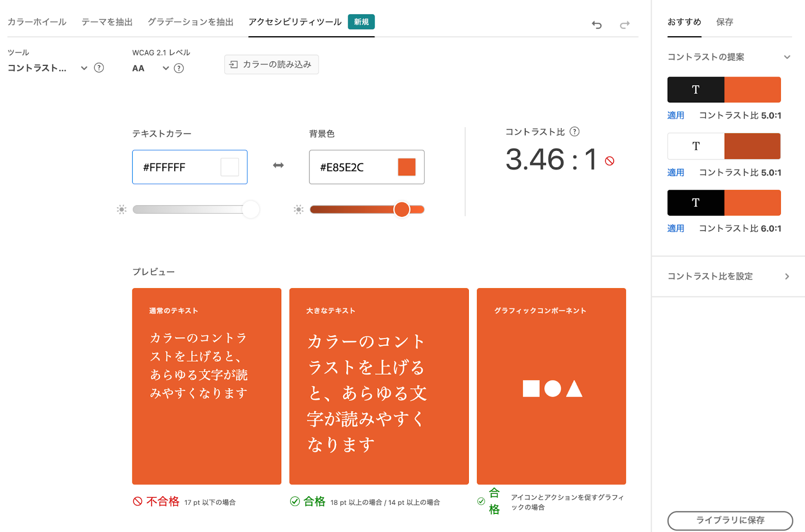Apply the first 5.0:1 contrast suggestion
The image size is (805, 532).
coord(675,116)
